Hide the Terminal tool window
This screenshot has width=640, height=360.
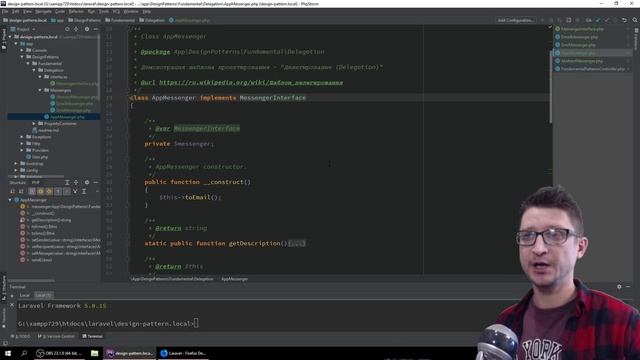pyautogui.click(x=628, y=287)
